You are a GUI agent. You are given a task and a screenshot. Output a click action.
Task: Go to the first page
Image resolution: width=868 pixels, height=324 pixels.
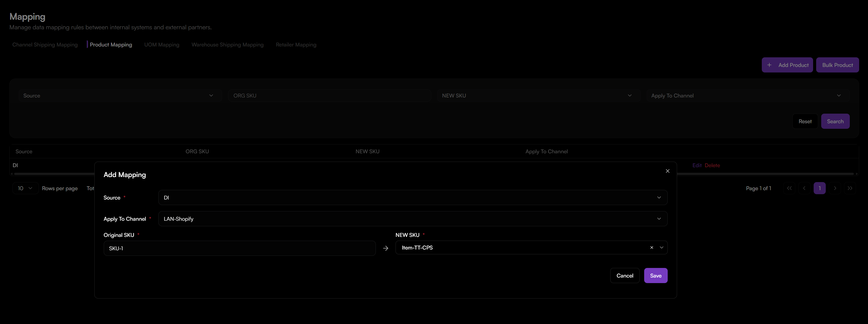click(x=789, y=188)
